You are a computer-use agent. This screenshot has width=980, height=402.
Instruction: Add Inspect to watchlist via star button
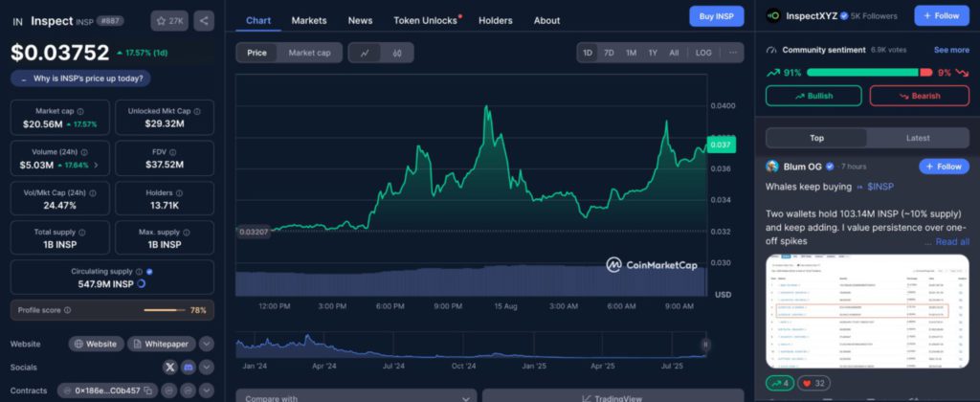pyautogui.click(x=171, y=20)
